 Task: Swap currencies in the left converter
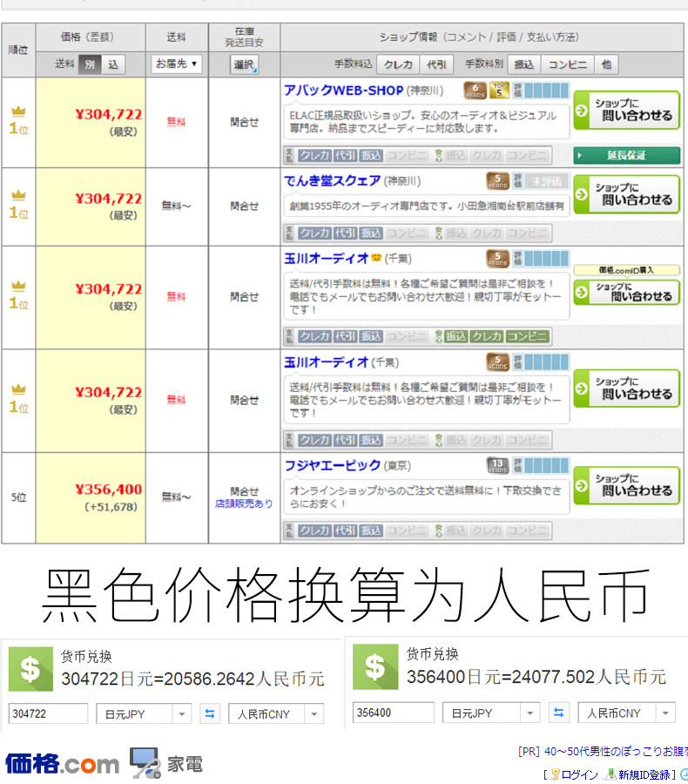pyautogui.click(x=210, y=713)
